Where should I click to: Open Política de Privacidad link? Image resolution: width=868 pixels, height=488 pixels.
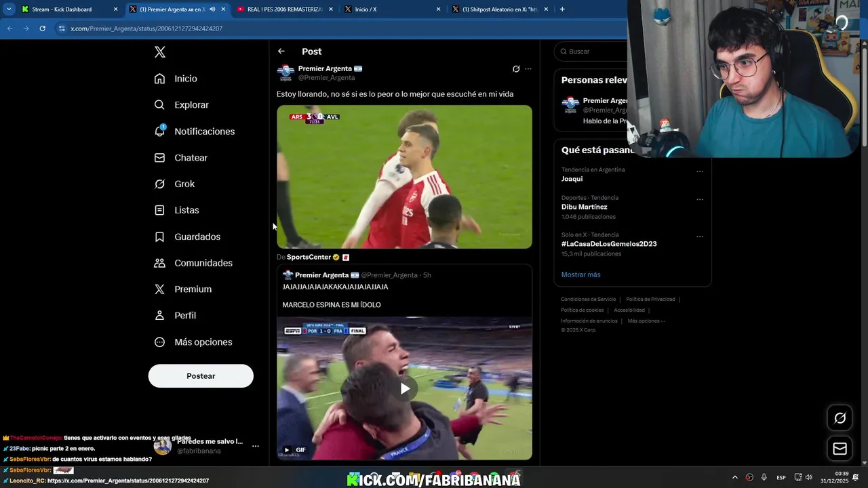point(650,300)
